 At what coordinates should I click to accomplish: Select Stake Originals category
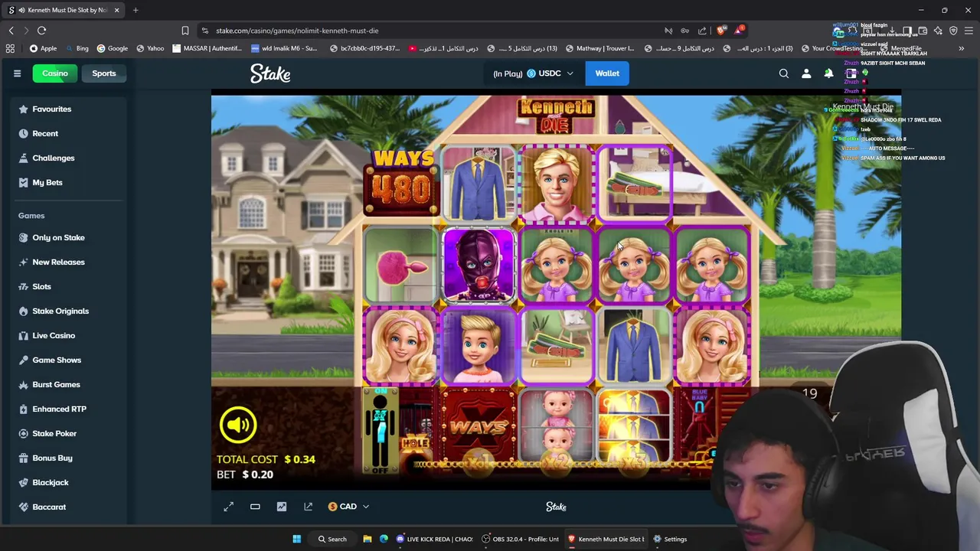[67, 311]
